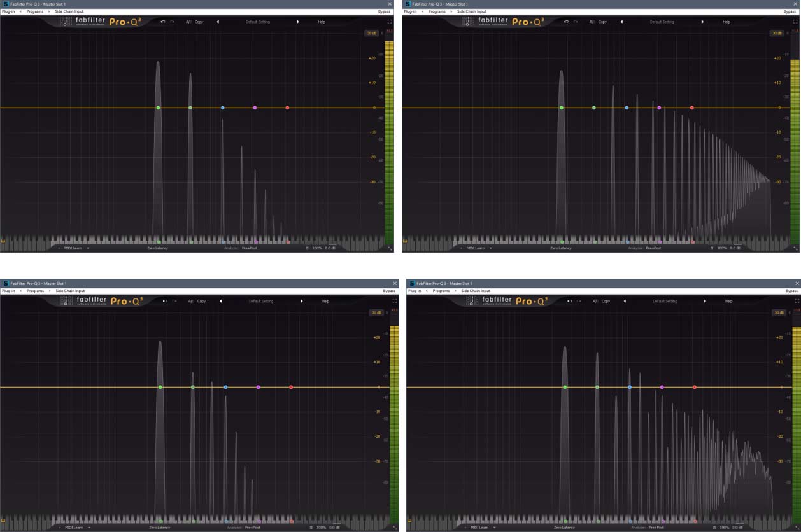Open the Plug-in menu in the top-left window

tap(8, 11)
